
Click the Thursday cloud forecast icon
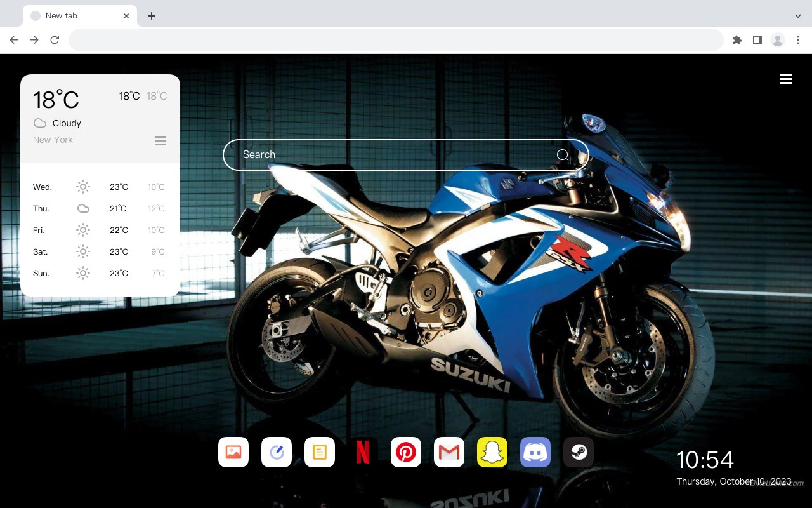83,208
